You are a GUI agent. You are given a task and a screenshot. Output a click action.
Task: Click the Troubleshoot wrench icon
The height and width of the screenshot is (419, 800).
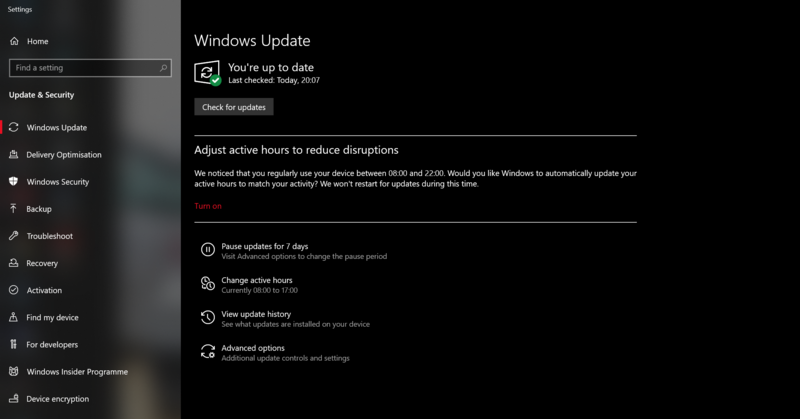pyautogui.click(x=14, y=236)
